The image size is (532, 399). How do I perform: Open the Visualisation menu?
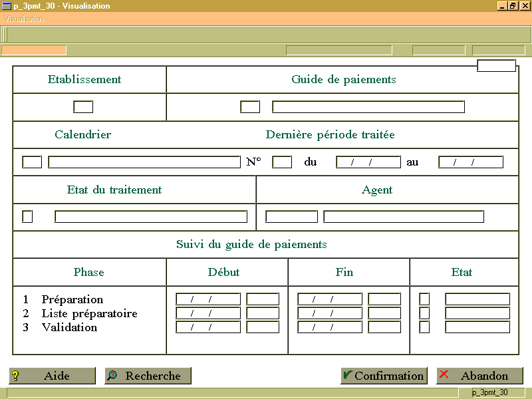click(x=24, y=19)
